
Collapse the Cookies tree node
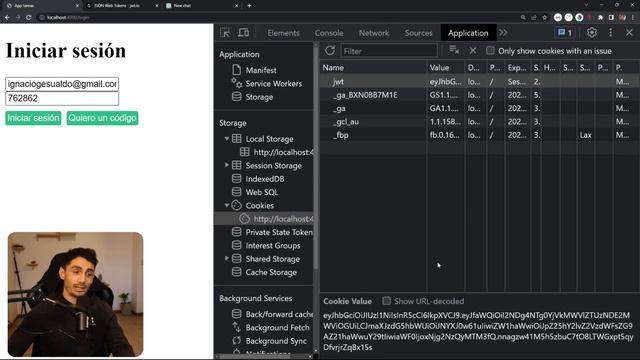point(227,205)
